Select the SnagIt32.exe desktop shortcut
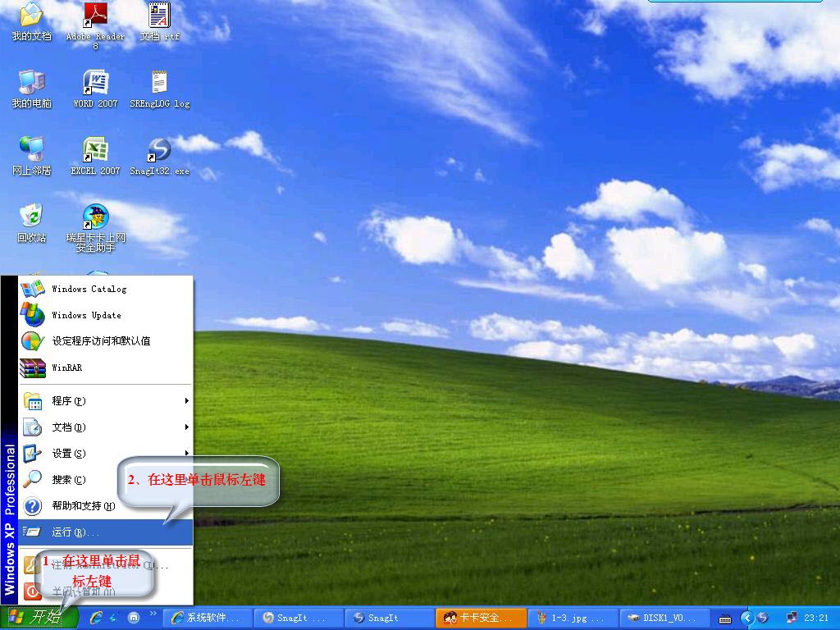The height and width of the screenshot is (630, 840). 160,156
